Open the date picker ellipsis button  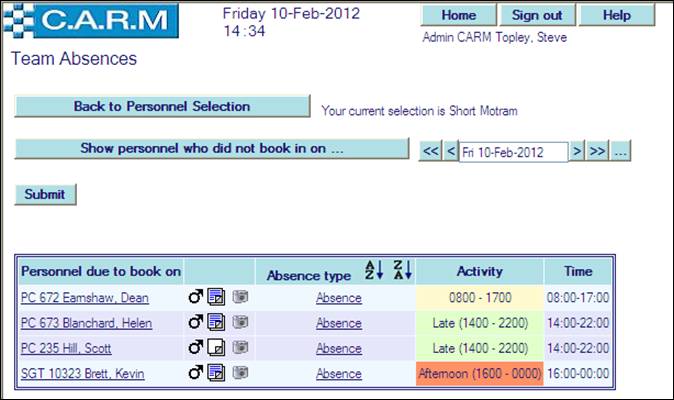[x=620, y=152]
